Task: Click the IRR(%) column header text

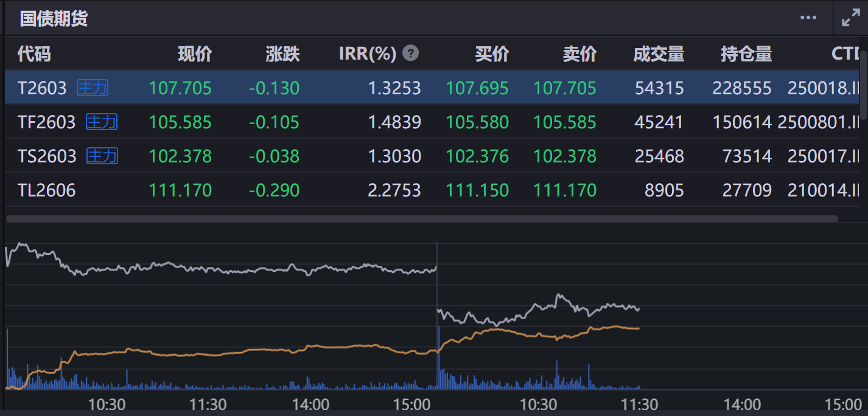Action: click(368, 54)
